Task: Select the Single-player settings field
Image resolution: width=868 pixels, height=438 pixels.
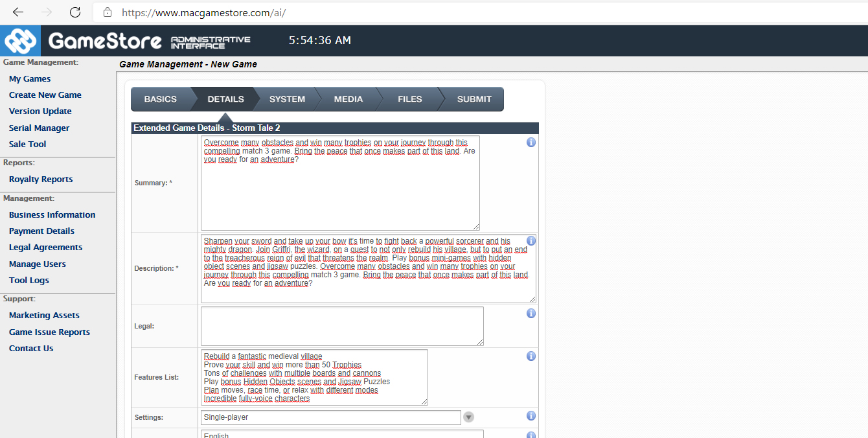Action: pos(330,417)
